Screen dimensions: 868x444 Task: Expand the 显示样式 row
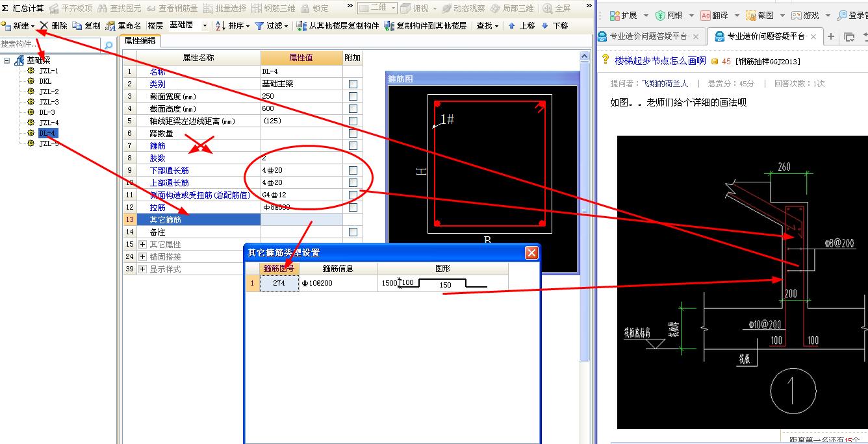coord(143,269)
